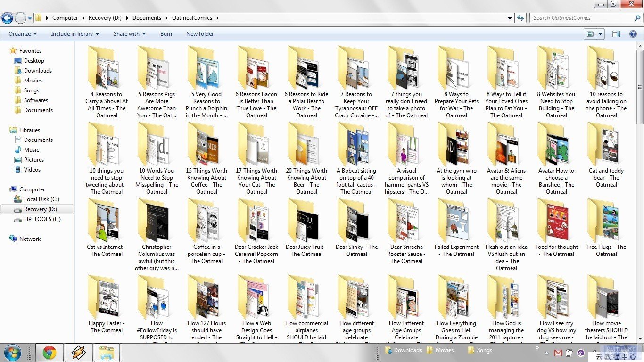
Task: Open the Help question mark icon
Action: (634, 34)
